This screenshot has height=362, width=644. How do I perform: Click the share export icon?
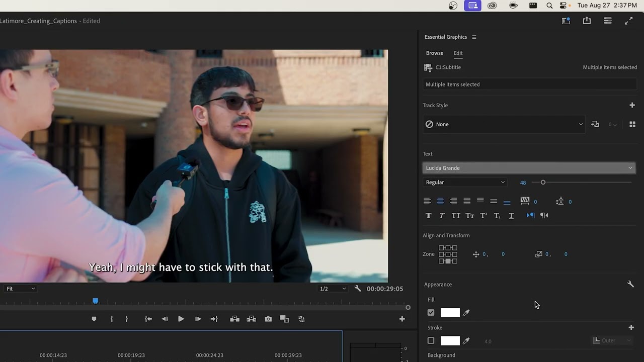pos(587,21)
